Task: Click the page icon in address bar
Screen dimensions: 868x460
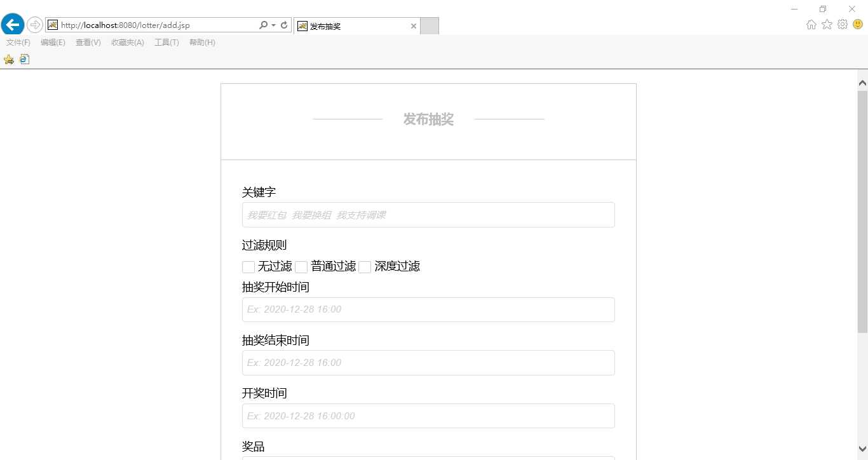Action: (53, 25)
